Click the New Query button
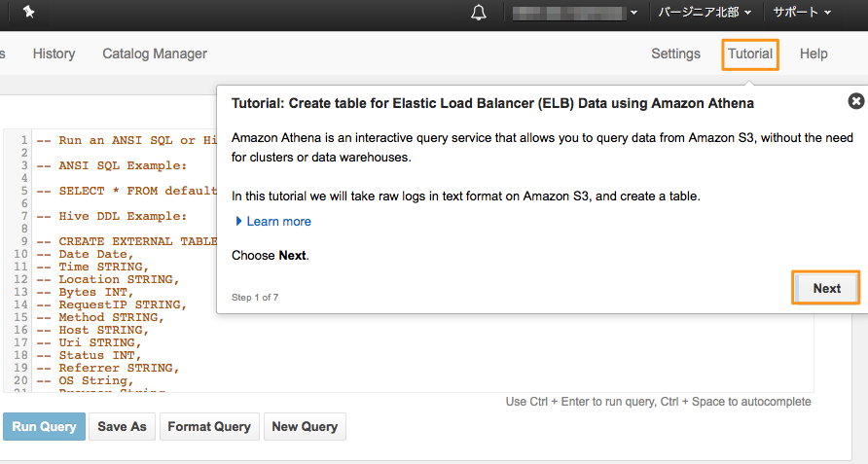868x464 pixels. click(305, 426)
